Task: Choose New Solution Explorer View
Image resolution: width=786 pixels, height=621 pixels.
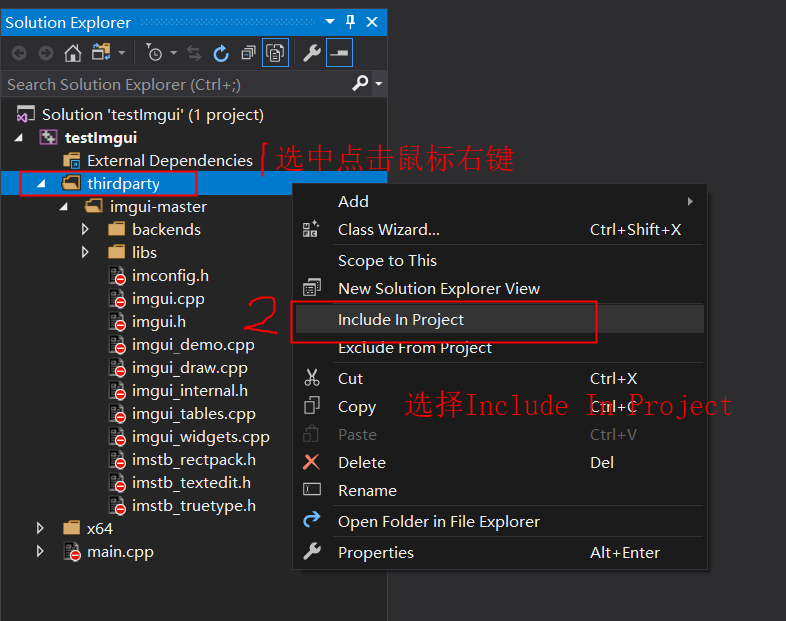Action: 500,289
